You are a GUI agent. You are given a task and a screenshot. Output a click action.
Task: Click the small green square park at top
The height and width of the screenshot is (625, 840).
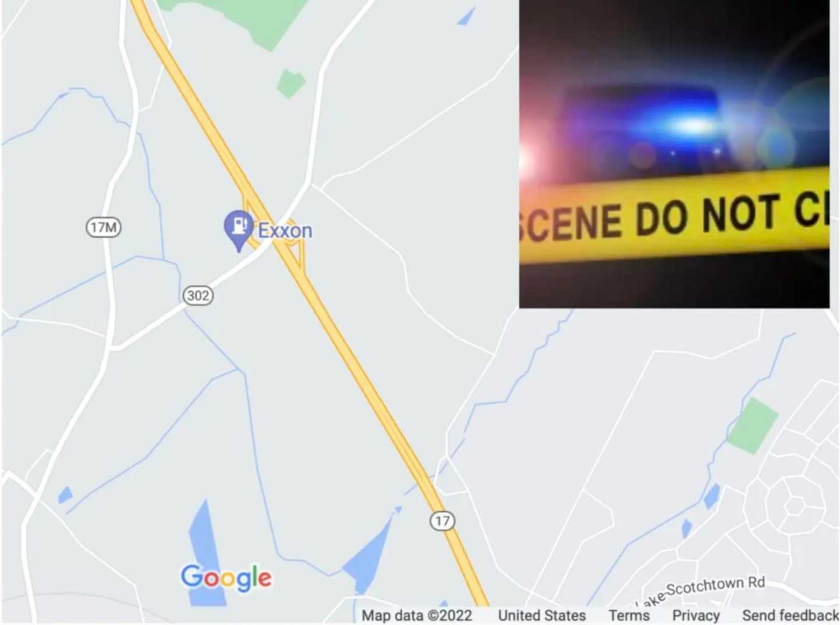point(290,83)
